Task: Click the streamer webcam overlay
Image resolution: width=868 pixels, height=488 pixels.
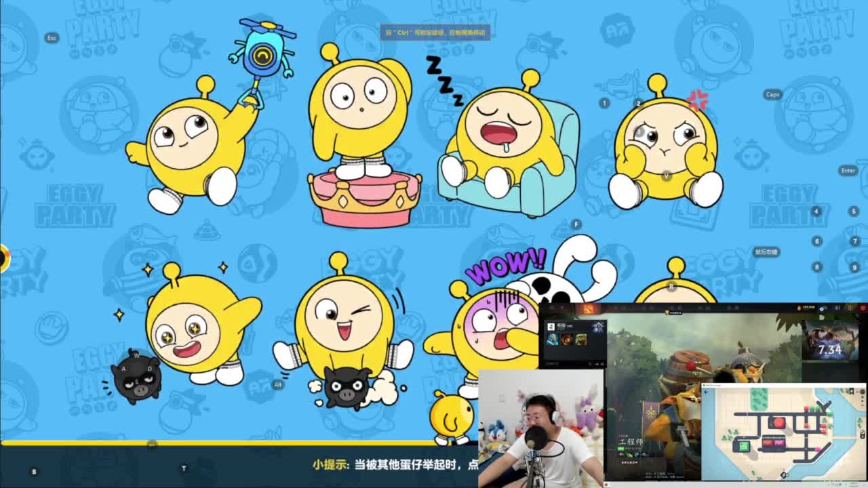Action: (x=541, y=428)
